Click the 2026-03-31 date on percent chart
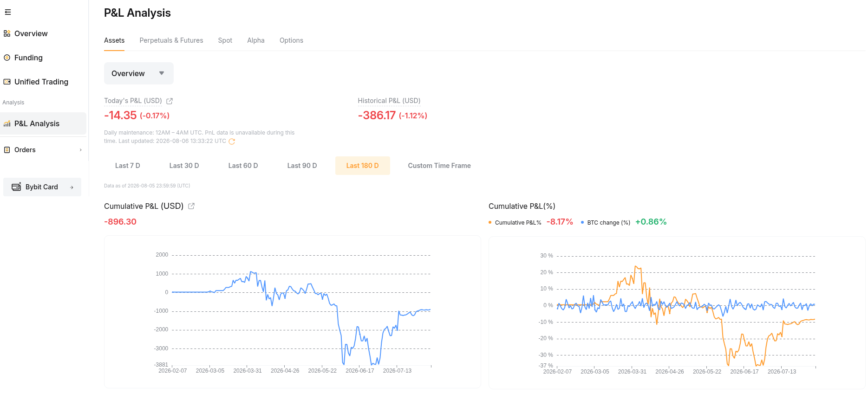This screenshot has width=868, height=400. pyautogui.click(x=632, y=372)
